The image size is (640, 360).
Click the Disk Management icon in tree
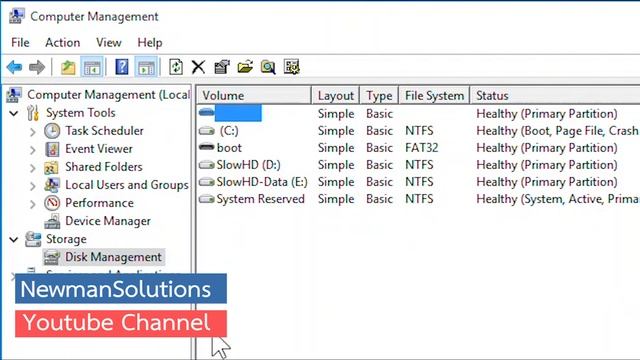click(x=52, y=257)
